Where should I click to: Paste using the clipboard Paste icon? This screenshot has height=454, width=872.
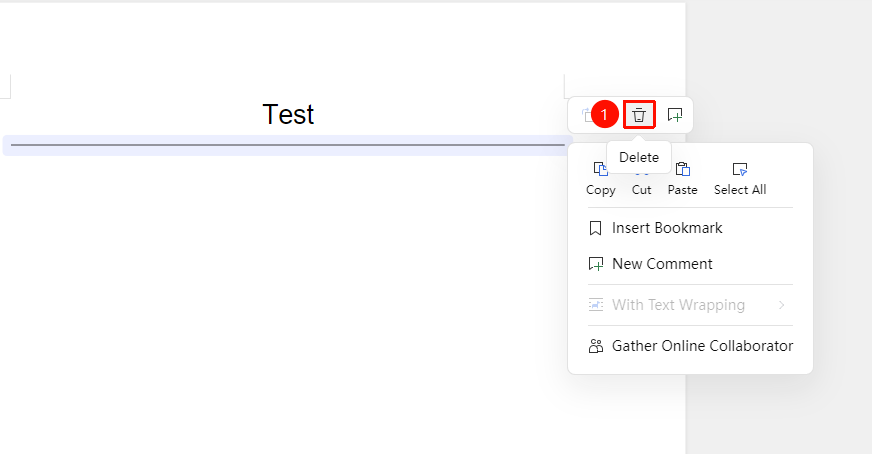[x=682, y=169]
